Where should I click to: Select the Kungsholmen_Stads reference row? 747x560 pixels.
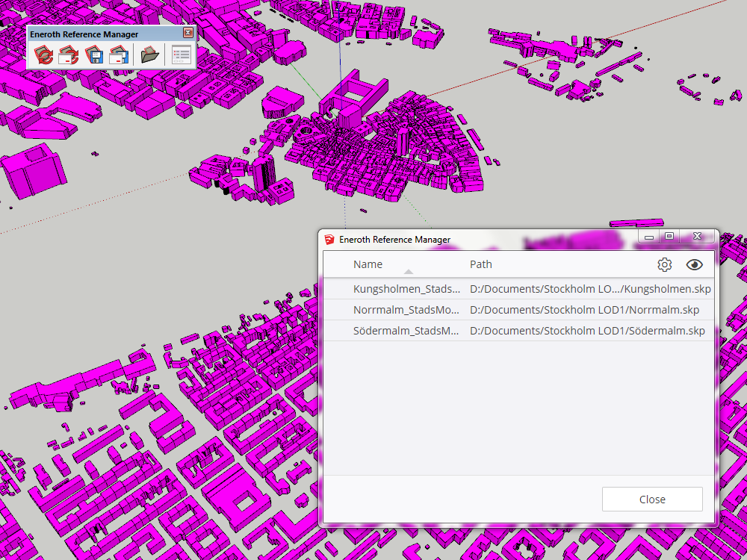tap(406, 289)
